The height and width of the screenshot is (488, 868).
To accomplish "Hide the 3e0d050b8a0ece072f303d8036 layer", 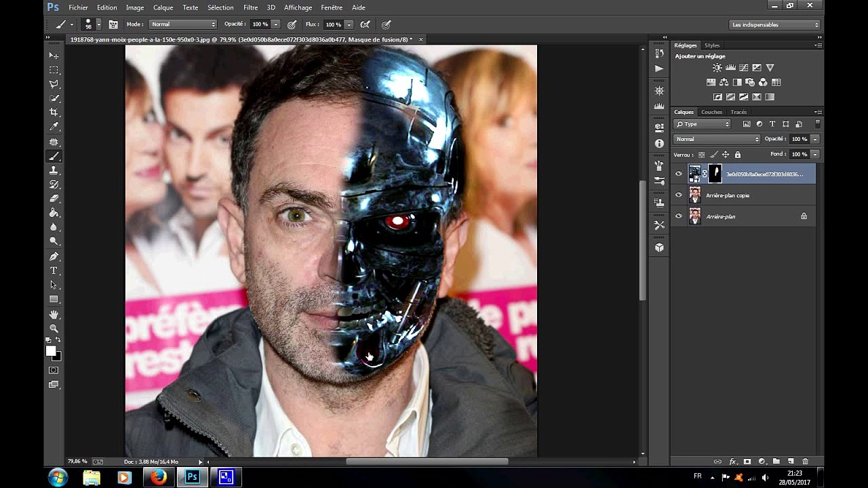I will 679,174.
